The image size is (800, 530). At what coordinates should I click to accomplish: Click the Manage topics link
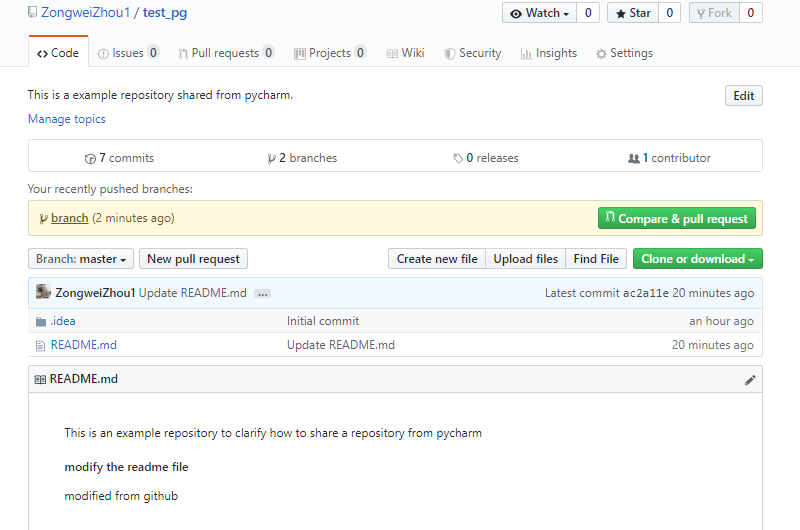(x=67, y=119)
